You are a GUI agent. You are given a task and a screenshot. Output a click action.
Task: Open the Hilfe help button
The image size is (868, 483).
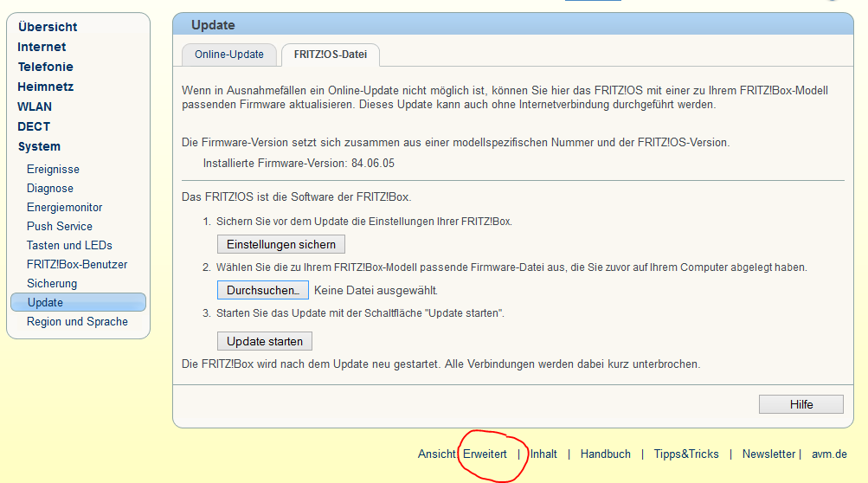pos(800,404)
